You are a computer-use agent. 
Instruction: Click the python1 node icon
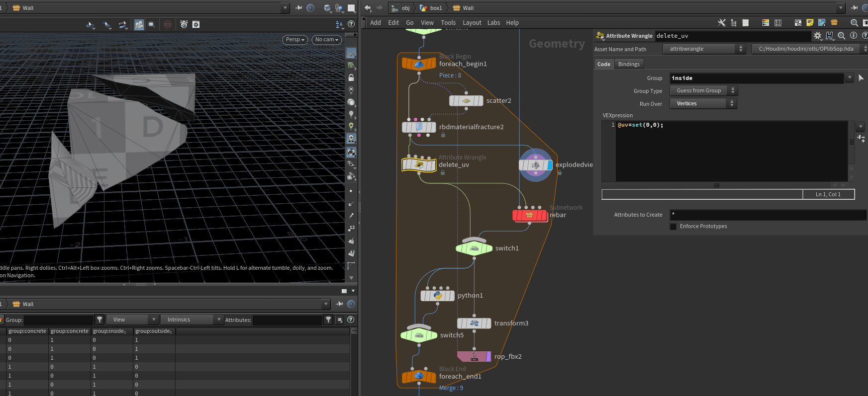tap(437, 296)
